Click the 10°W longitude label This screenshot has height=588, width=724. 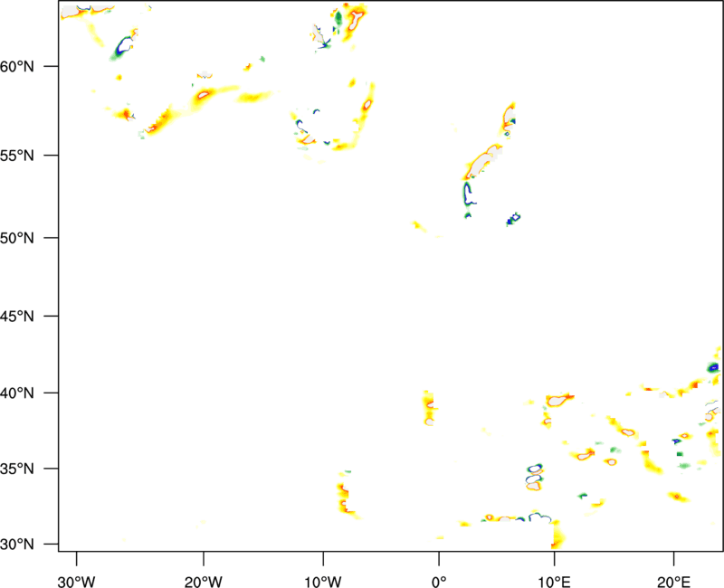click(x=323, y=582)
